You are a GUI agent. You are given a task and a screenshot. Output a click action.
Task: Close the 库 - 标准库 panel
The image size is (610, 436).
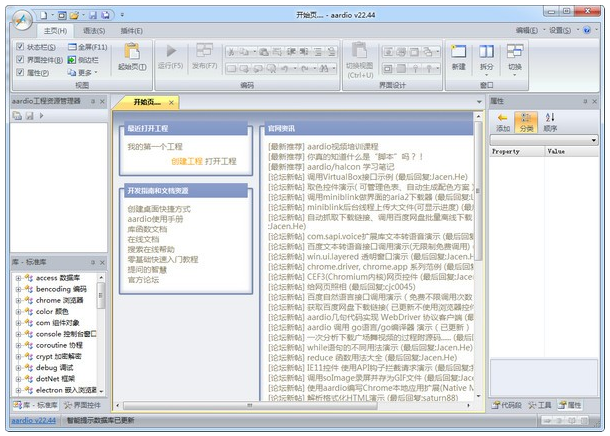(102, 263)
